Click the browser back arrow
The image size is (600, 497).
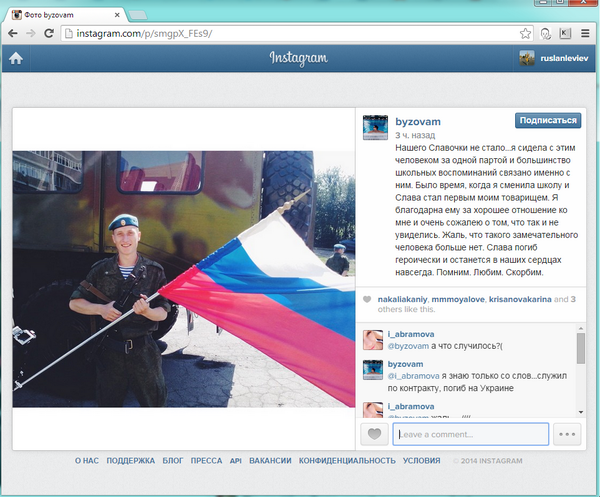point(13,33)
